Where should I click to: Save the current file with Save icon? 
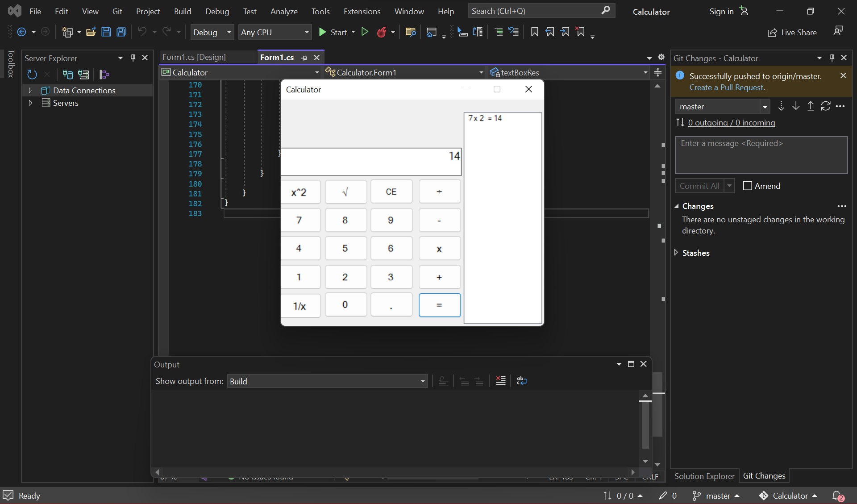coord(106,32)
